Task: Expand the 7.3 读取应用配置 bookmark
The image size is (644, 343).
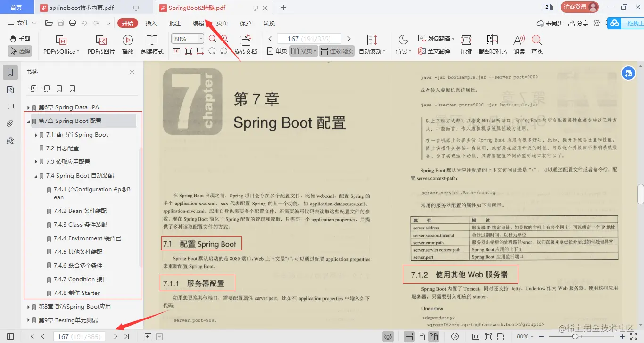Action: pos(36,162)
